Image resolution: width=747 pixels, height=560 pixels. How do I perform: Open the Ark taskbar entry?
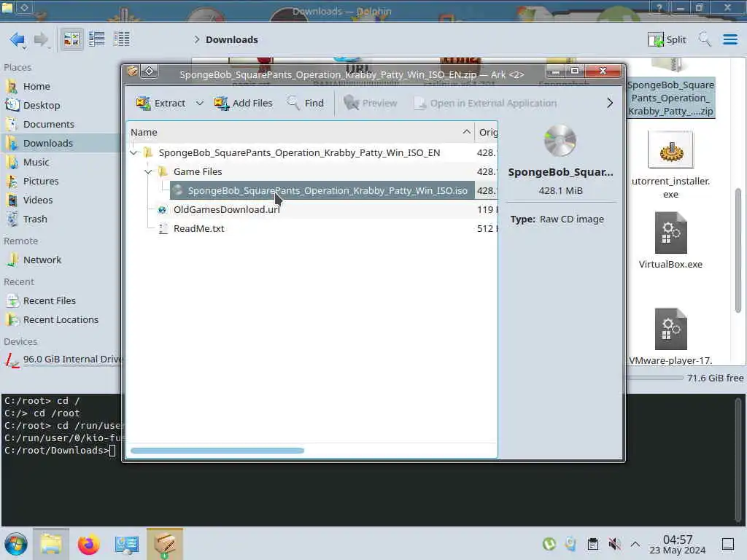pyautogui.click(x=165, y=544)
